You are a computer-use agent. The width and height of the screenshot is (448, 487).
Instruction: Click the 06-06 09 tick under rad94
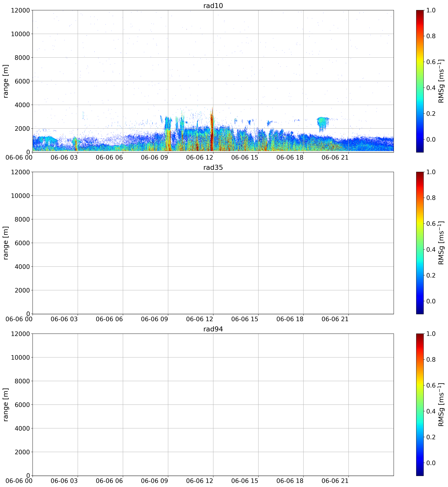coord(154,481)
